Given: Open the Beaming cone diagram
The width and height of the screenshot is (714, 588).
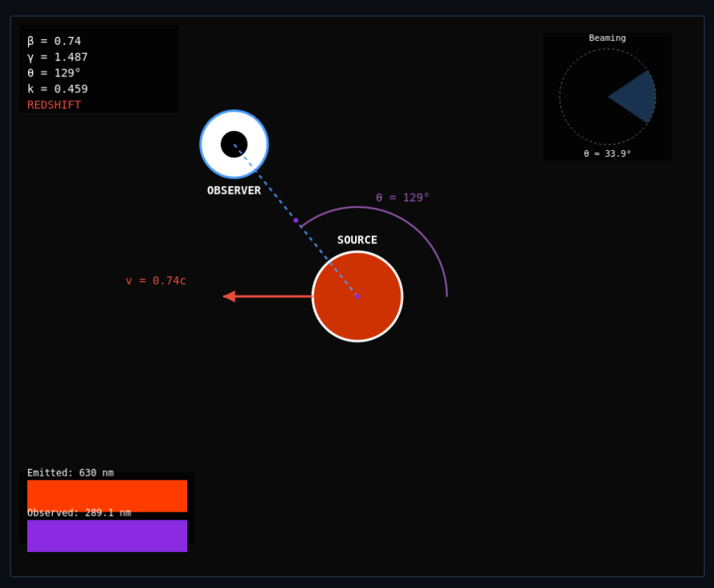Looking at the screenshot, I should point(606,96).
